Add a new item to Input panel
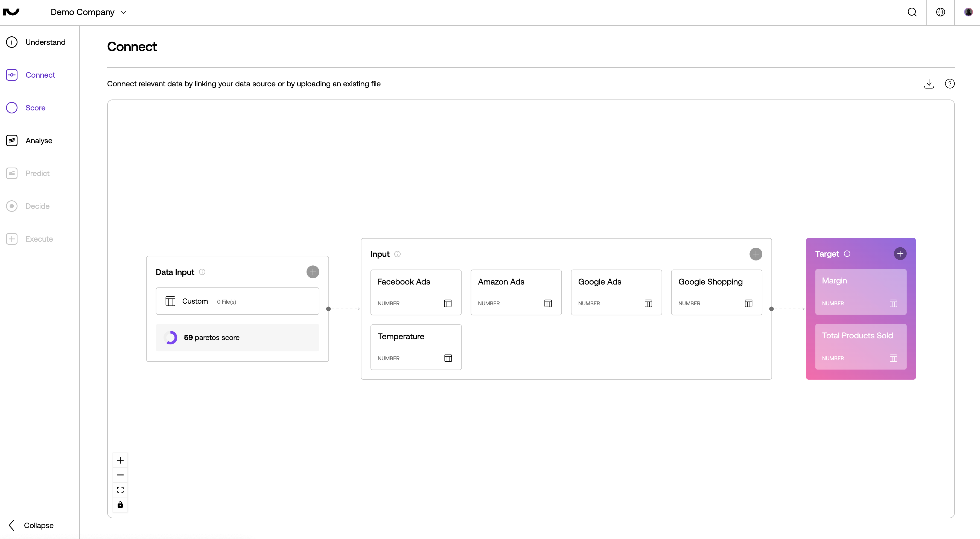Screen dimensions: 980x539 [756, 254]
